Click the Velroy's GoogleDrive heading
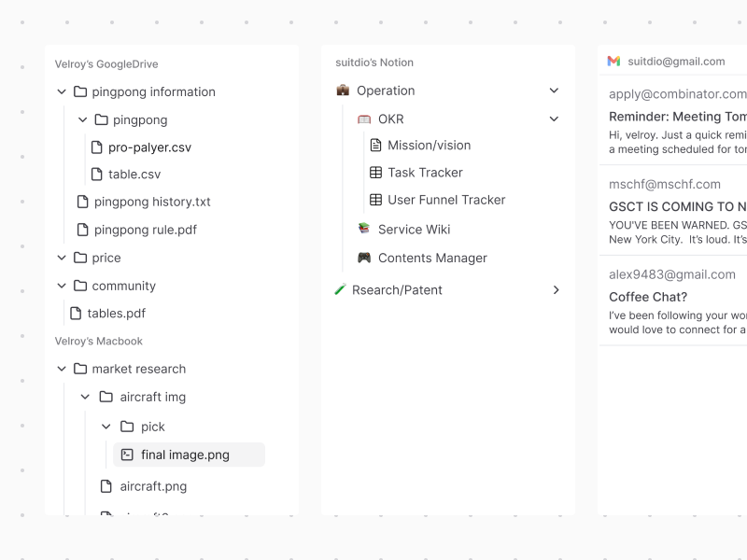 click(106, 64)
